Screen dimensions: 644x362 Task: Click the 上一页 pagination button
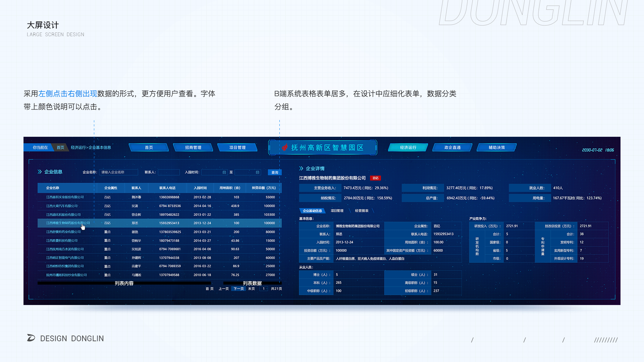pyautogui.click(x=224, y=289)
